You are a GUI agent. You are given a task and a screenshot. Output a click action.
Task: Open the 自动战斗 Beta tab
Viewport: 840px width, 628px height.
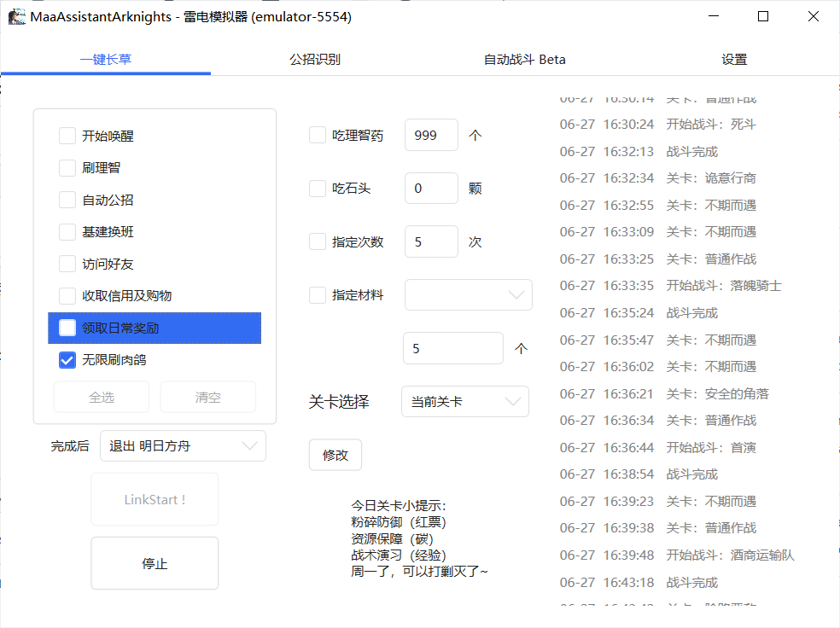point(524,60)
